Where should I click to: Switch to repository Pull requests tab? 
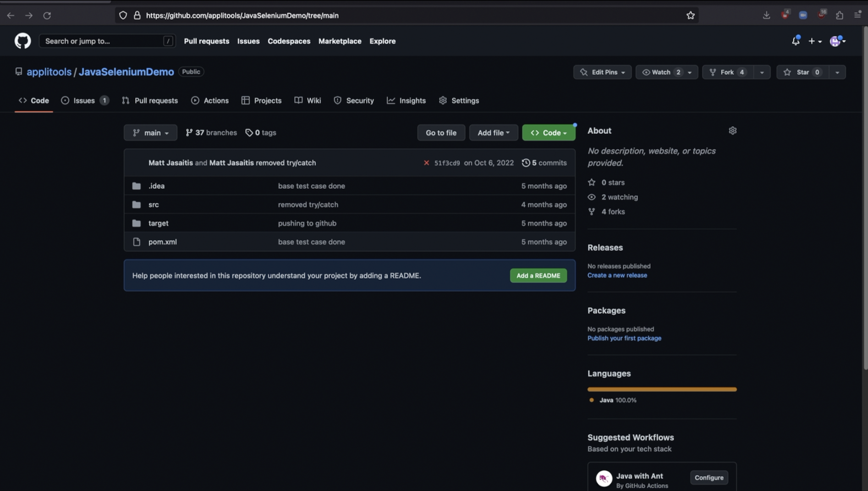pos(150,100)
